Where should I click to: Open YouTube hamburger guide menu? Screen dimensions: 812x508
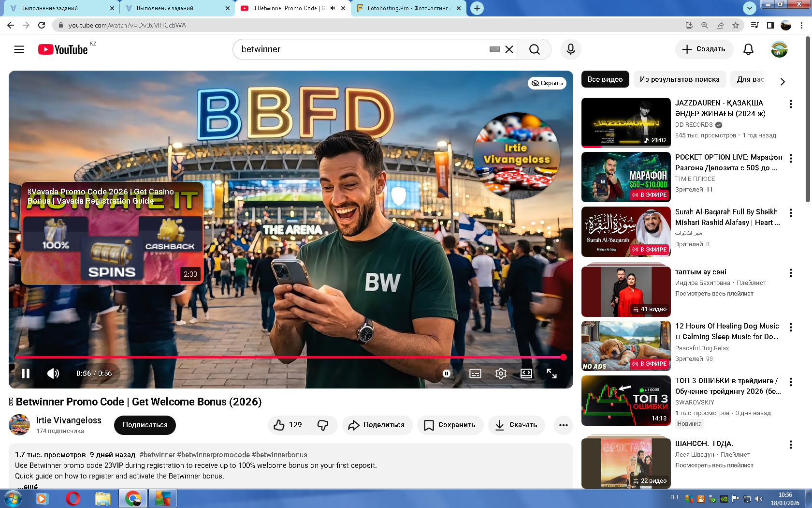coord(19,49)
